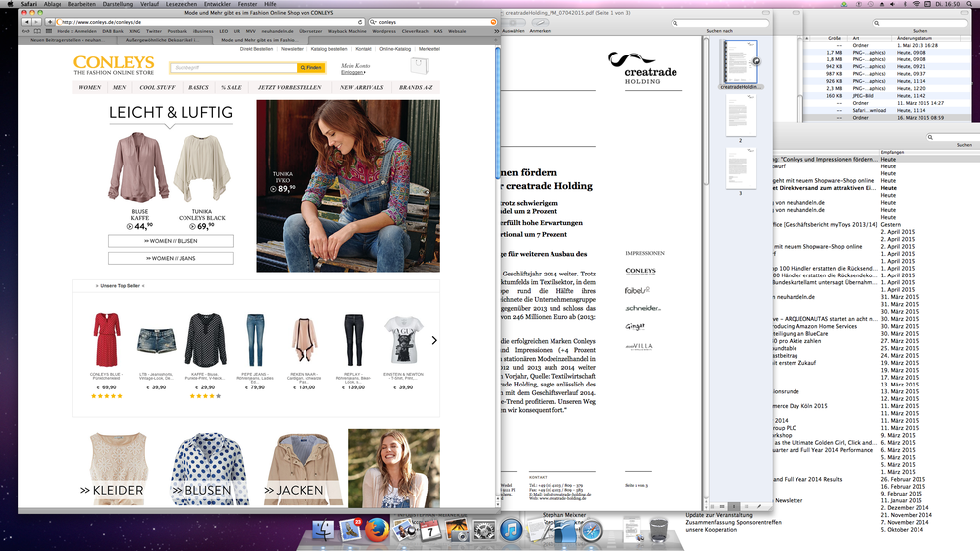Viewport: 980px width, 551px height.
Task: Open a new Safari tab with the tab bar plus
Action: pyautogui.click(x=496, y=40)
